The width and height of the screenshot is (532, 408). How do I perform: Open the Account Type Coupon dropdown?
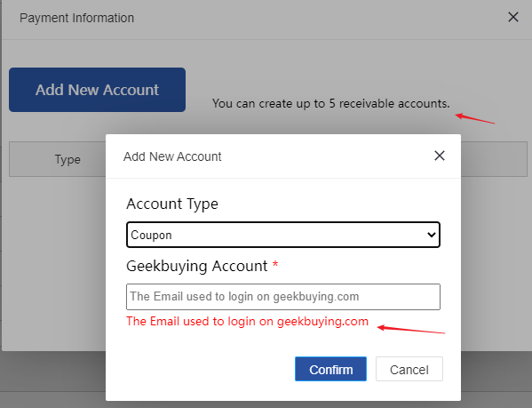283,235
